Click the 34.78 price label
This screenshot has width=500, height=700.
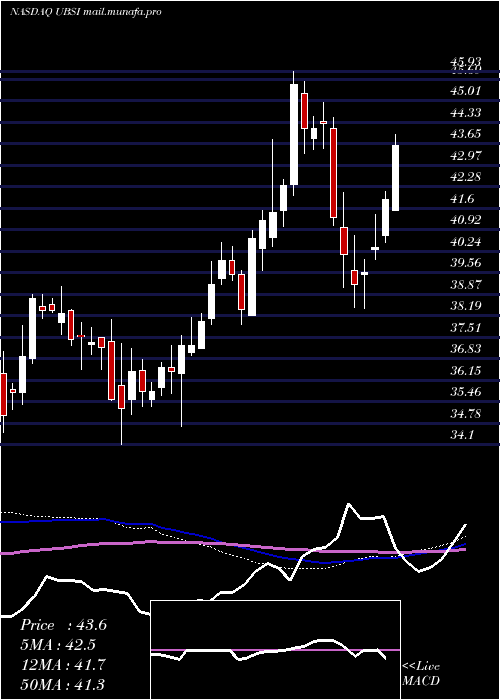pos(465,414)
